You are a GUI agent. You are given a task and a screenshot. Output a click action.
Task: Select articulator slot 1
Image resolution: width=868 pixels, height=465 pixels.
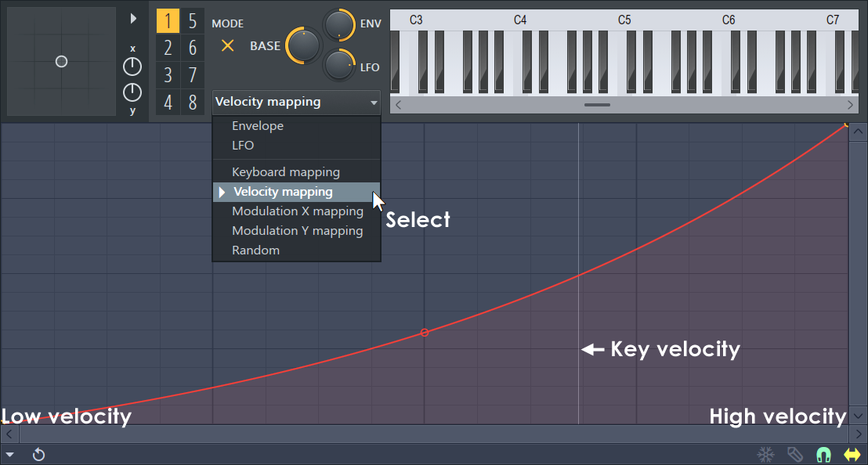click(168, 21)
